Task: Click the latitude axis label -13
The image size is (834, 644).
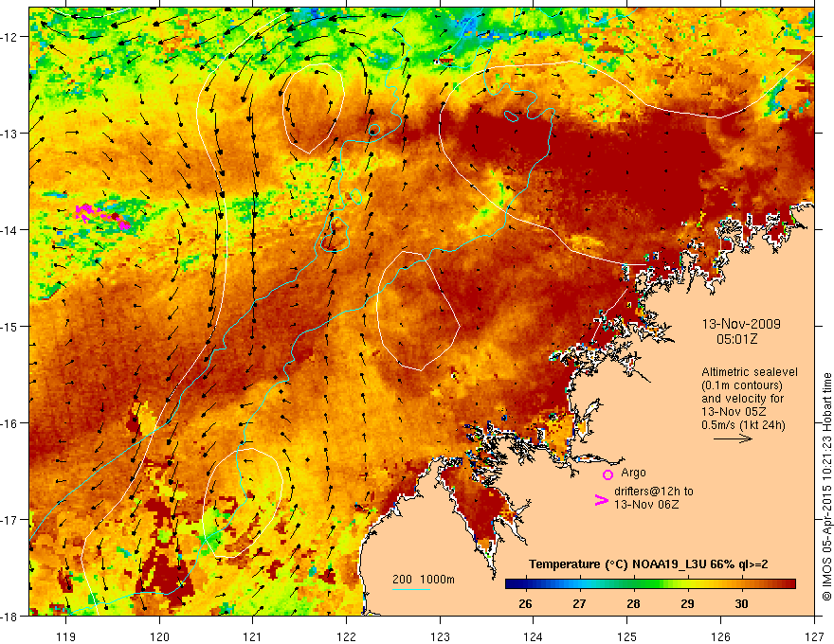Action: pyautogui.click(x=10, y=133)
